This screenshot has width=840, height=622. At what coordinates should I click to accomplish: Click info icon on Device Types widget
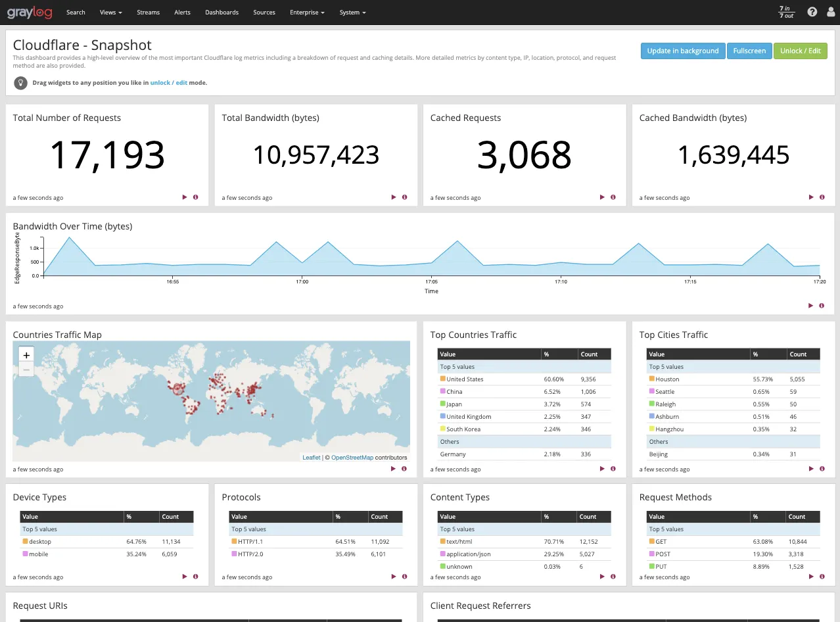(x=195, y=577)
